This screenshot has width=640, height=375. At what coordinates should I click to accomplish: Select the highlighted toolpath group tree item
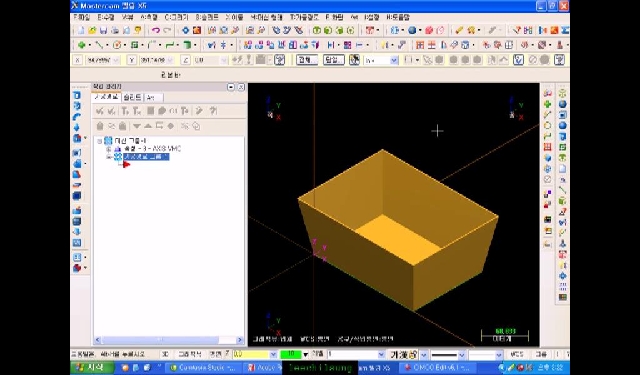pyautogui.click(x=146, y=157)
